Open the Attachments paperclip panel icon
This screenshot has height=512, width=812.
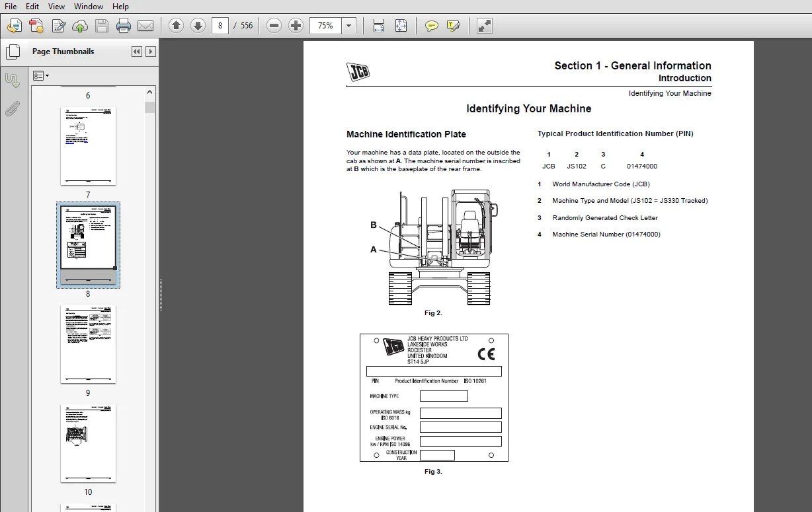[12, 109]
